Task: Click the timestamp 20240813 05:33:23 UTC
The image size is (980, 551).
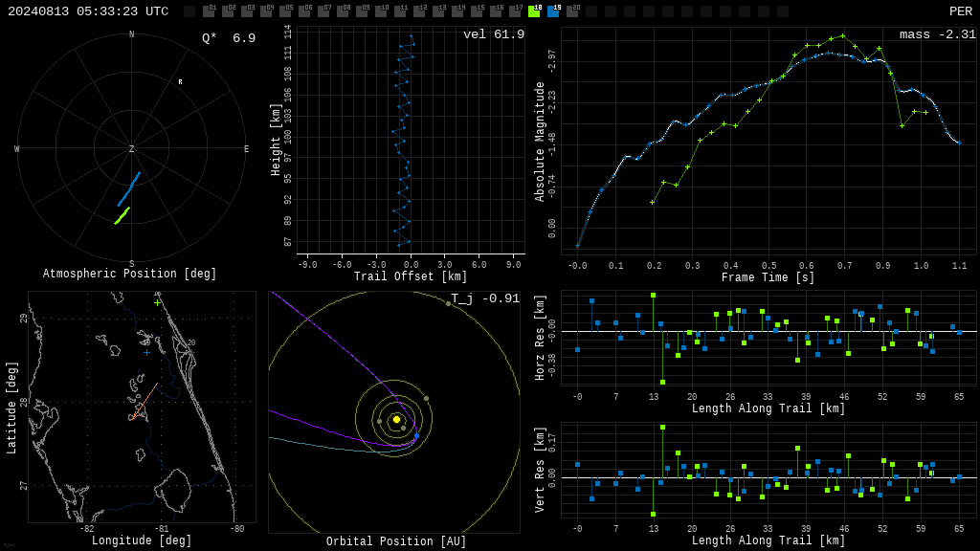Action: coord(88,11)
